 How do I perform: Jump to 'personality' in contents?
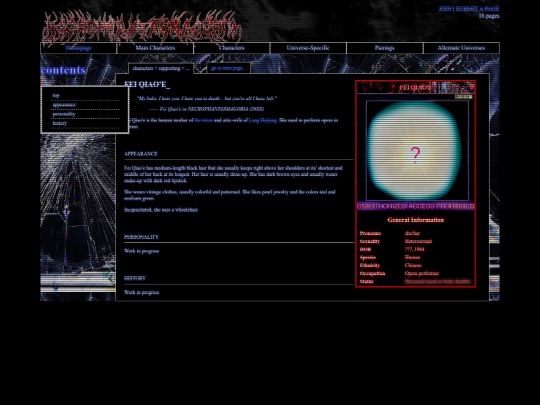(64, 114)
